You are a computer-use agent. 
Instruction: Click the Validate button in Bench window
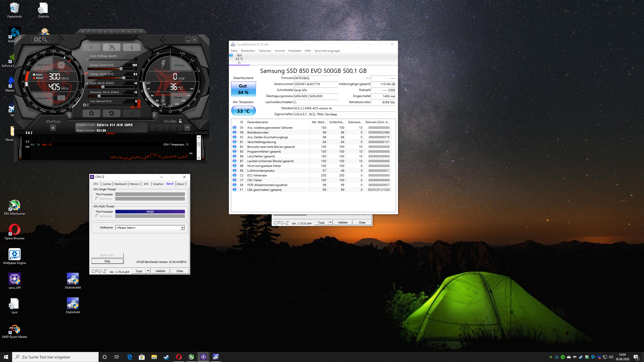[160, 271]
